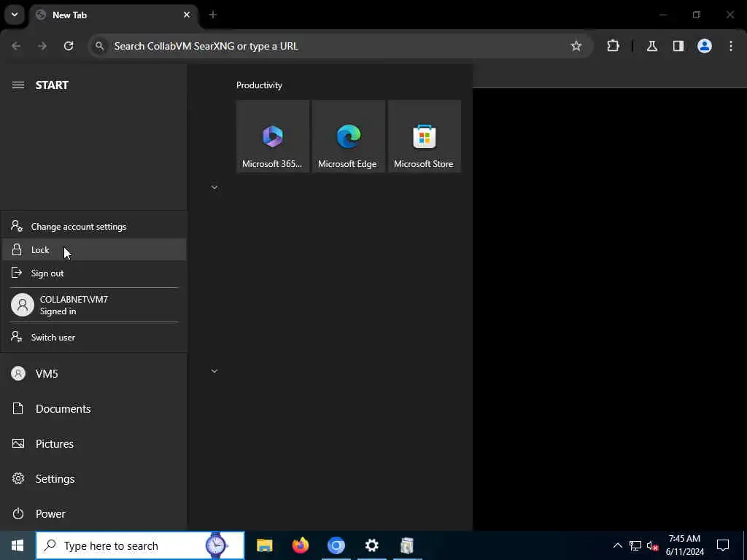Open the Microsoft Edge tile
747x560 pixels.
pos(348,136)
